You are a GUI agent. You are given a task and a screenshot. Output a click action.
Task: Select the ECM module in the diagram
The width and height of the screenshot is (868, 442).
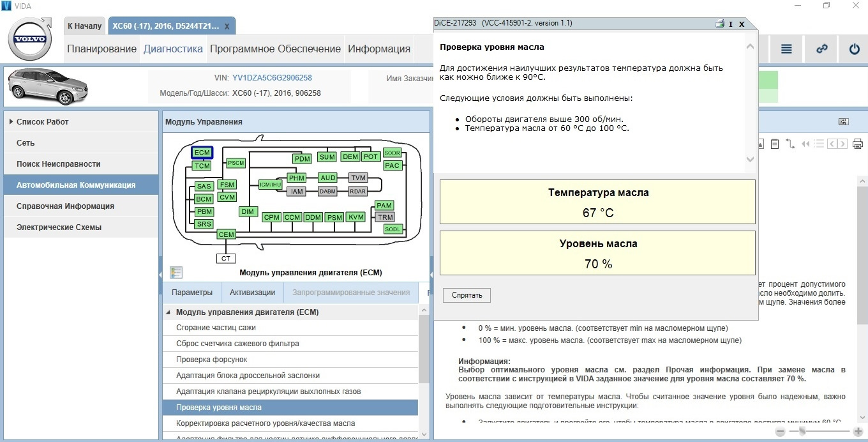click(202, 153)
